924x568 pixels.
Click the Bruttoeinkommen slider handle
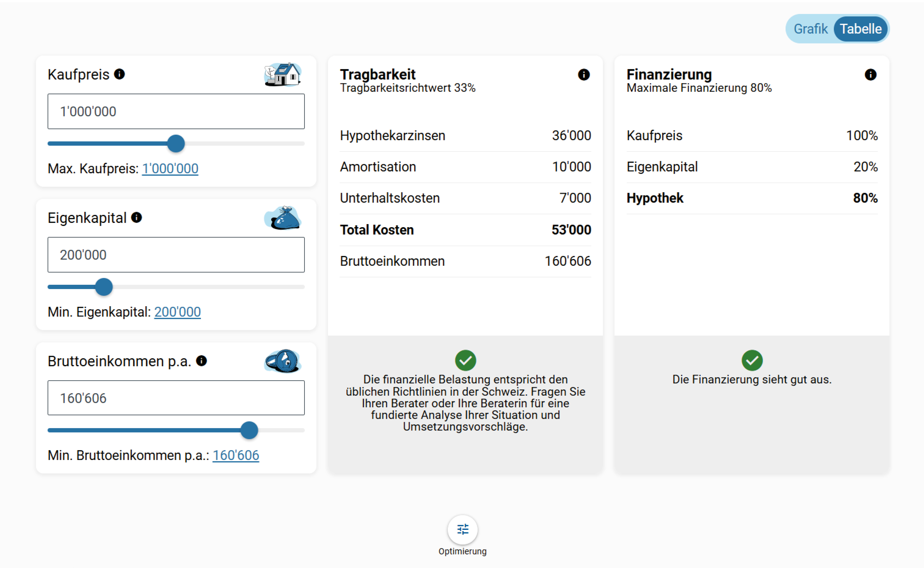pyautogui.click(x=249, y=430)
